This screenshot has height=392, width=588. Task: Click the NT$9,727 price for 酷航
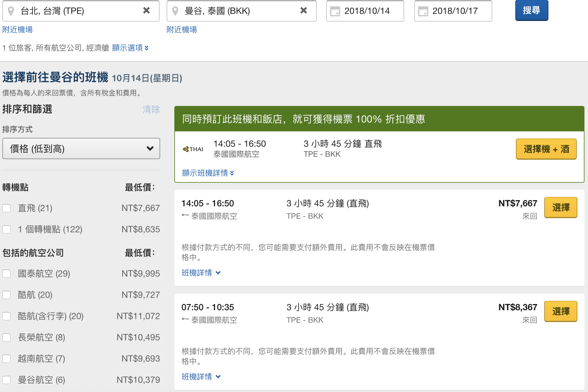coord(141,295)
